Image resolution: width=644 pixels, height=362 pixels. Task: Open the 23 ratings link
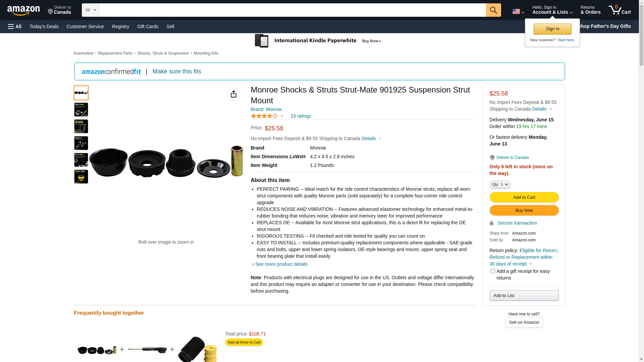301,116
